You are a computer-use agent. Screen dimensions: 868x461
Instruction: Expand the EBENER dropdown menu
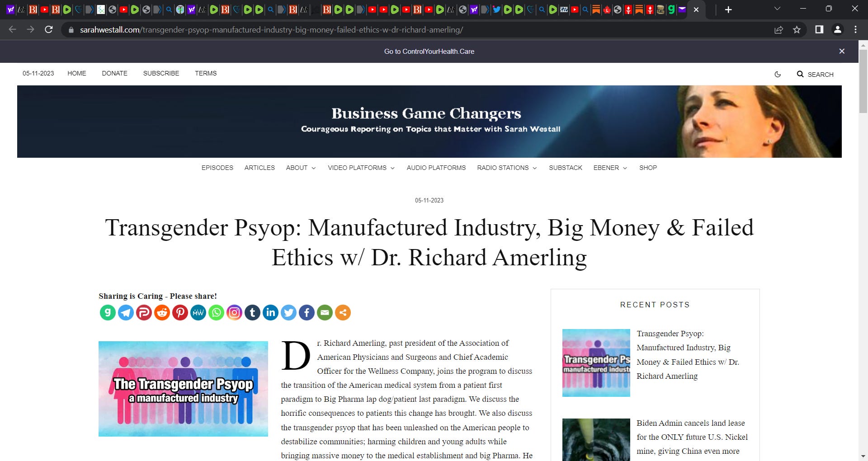pos(610,168)
